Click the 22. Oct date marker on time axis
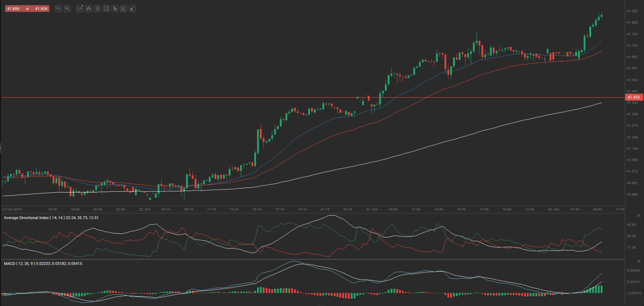This screenshot has width=644, height=306. tap(144, 210)
